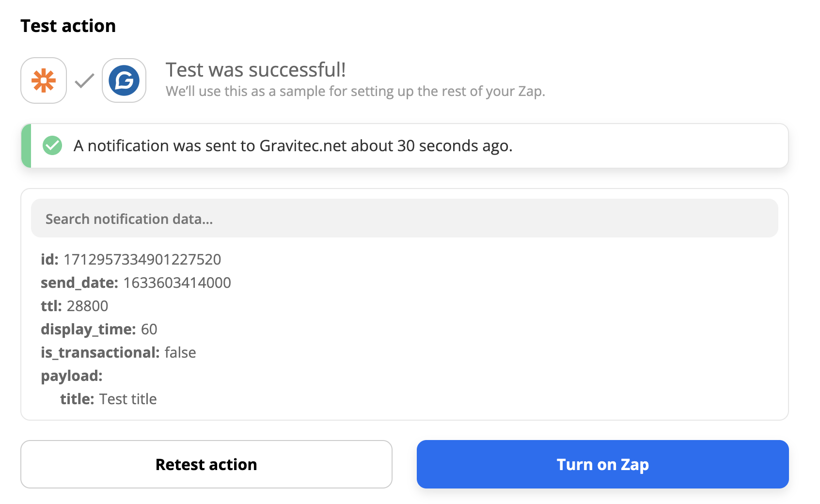Click the title row showing Test title
820x504 pixels.
tap(109, 399)
